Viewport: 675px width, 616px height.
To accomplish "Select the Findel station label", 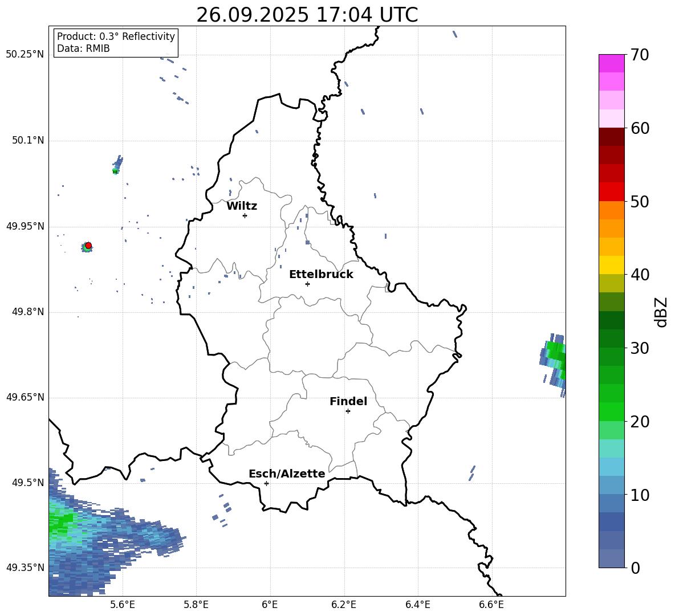I will tap(348, 401).
